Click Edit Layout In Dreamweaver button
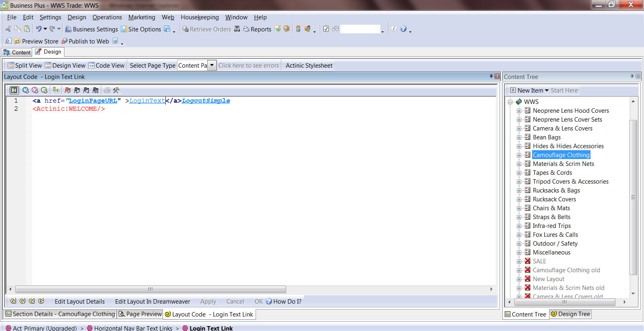644x331 pixels. point(153,302)
